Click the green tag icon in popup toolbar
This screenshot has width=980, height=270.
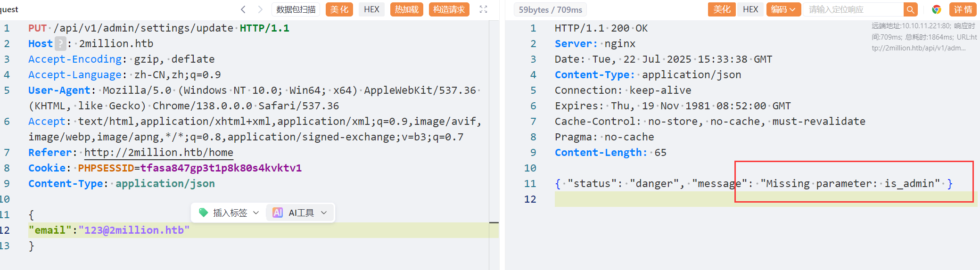pyautogui.click(x=203, y=213)
